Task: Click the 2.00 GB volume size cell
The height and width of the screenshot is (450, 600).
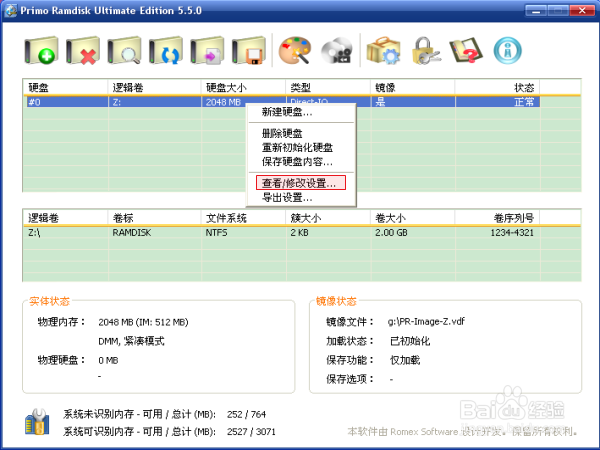Action: 391,233
